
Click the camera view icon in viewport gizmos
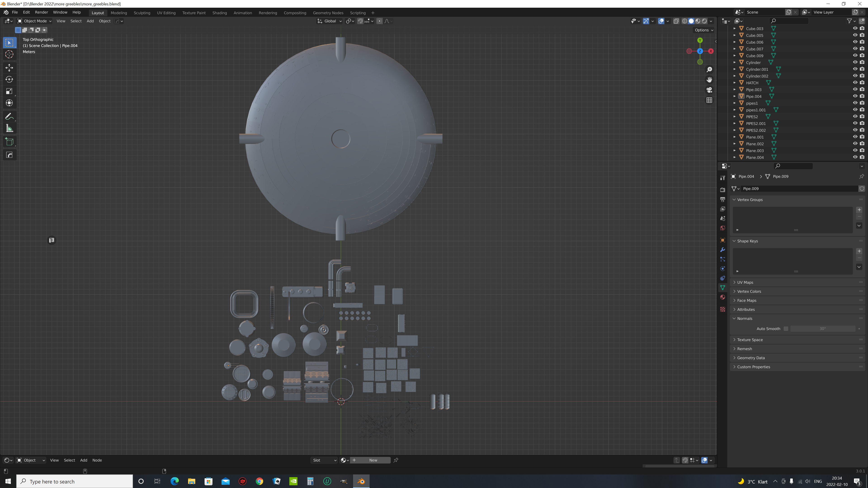[x=709, y=90]
